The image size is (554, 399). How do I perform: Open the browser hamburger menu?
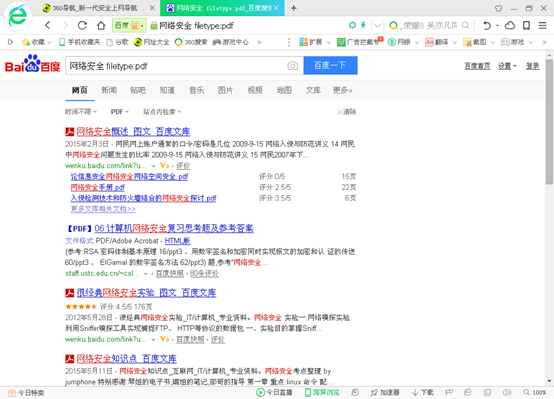pyautogui.click(x=543, y=25)
